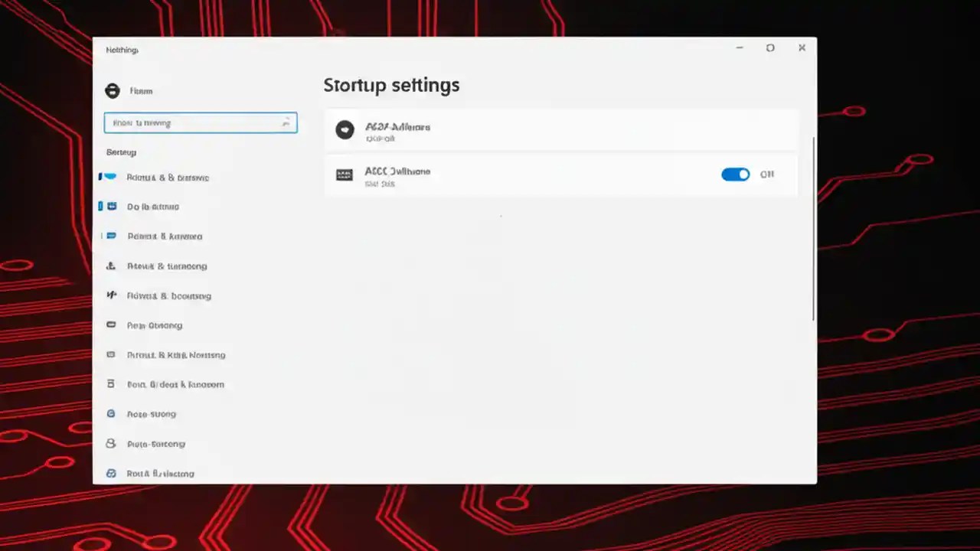Screen dimensions: 980x551
Task: Click the dark circular icon of the first startup app
Action: (345, 129)
